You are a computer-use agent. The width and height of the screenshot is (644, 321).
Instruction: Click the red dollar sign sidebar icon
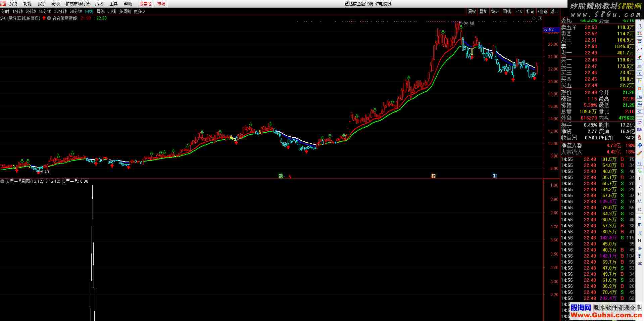pyautogui.click(x=640, y=138)
